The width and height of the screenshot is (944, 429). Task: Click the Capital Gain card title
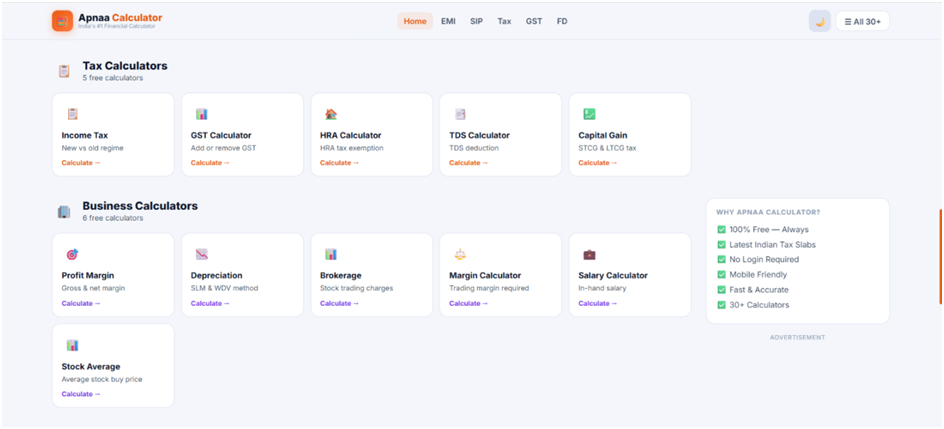603,135
